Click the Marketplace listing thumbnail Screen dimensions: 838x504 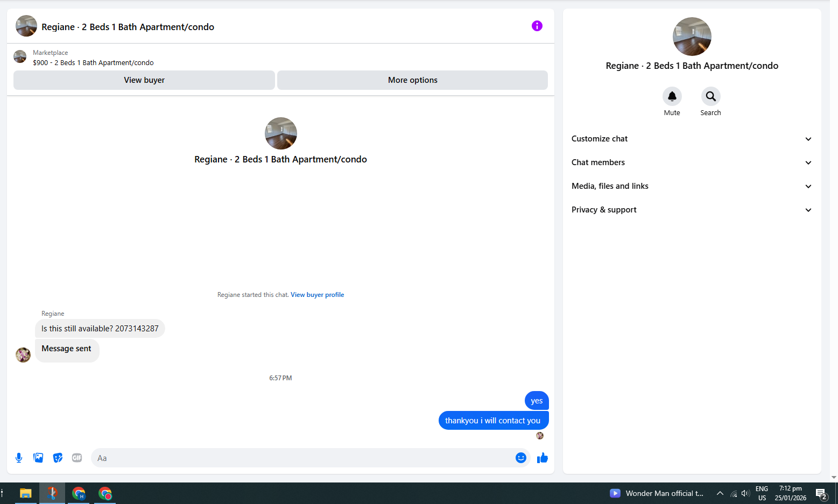point(20,56)
